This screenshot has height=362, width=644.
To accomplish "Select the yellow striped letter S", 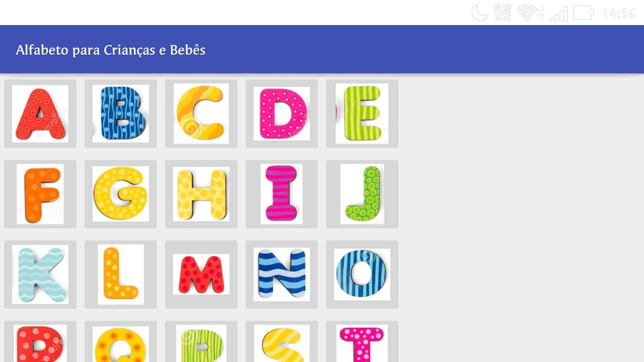I will (282, 342).
